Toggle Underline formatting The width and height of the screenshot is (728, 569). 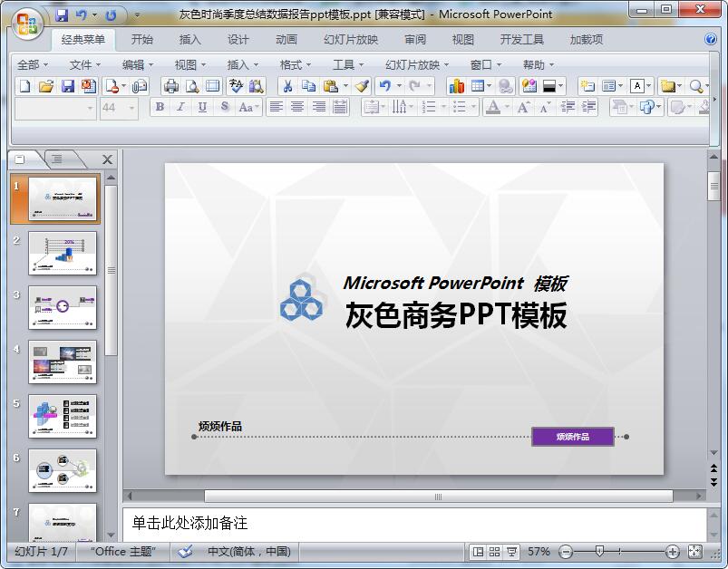tap(202, 107)
